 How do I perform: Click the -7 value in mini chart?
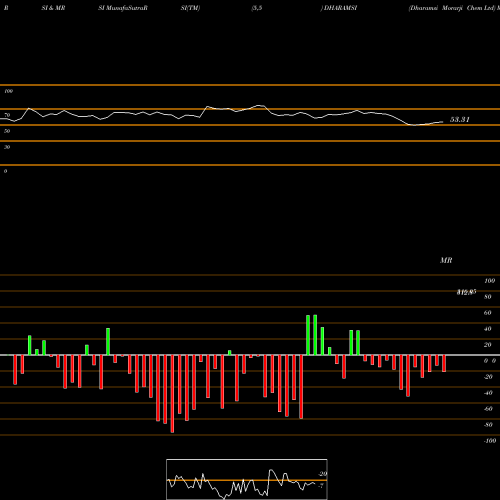pos(321,486)
